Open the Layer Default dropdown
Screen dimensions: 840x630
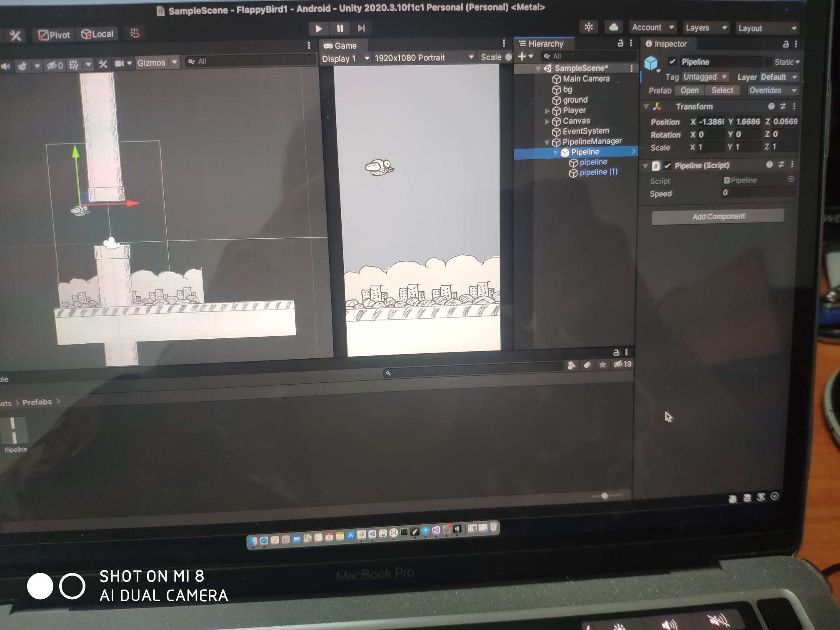pos(779,77)
